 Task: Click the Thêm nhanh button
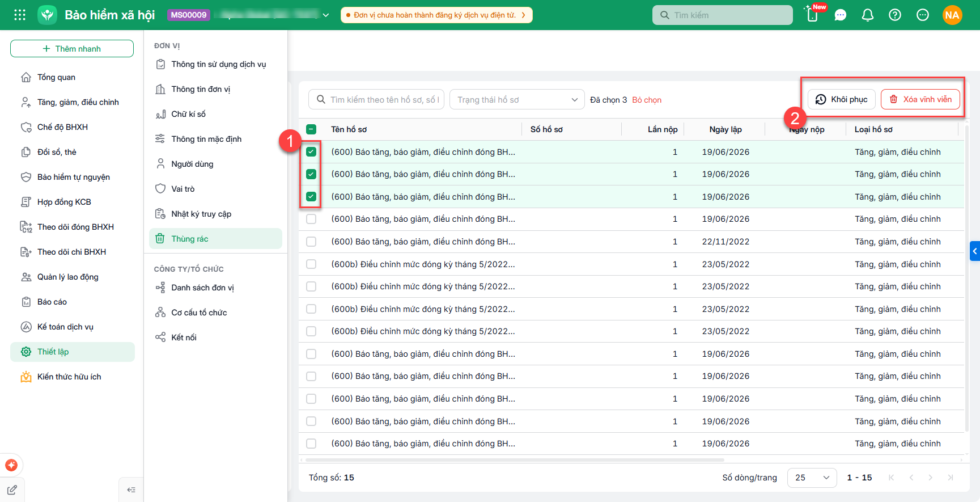coord(72,49)
